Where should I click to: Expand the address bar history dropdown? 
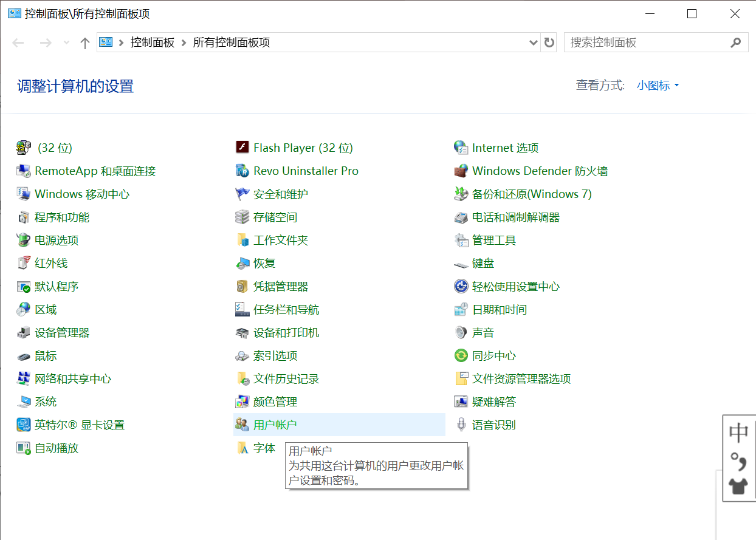[533, 43]
